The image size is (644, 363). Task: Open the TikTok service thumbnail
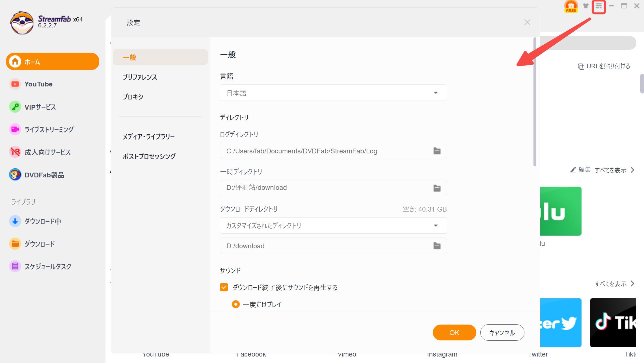613,323
